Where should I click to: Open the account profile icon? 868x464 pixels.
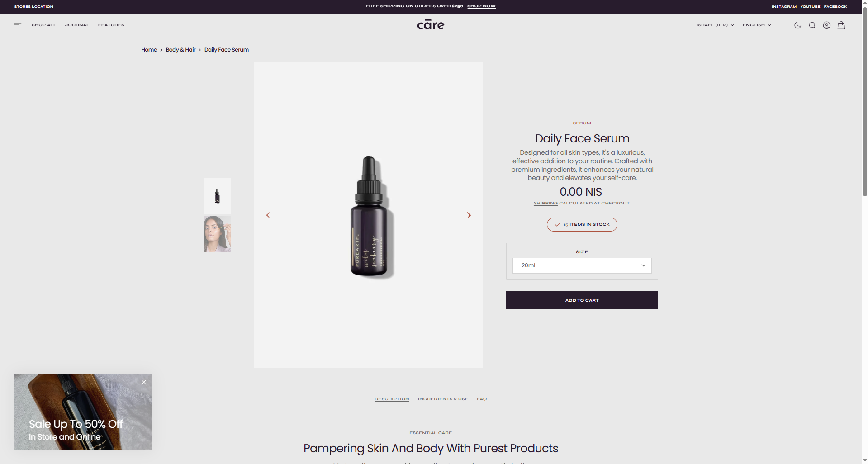(826, 25)
